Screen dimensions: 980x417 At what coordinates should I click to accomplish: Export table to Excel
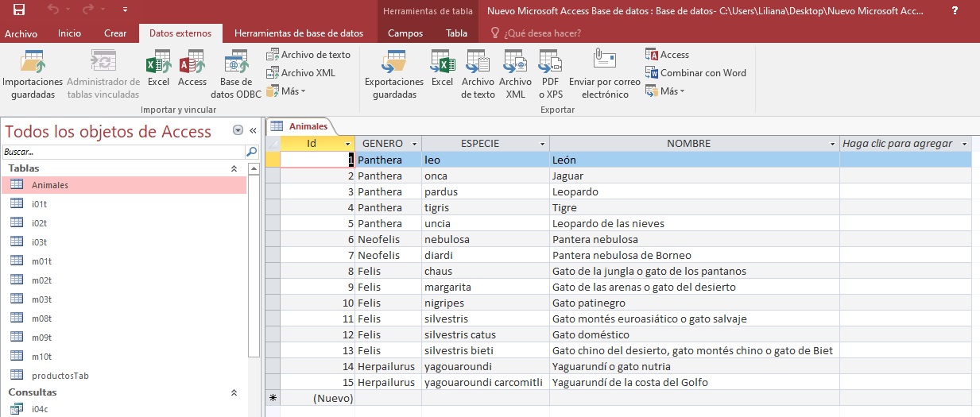pos(442,68)
